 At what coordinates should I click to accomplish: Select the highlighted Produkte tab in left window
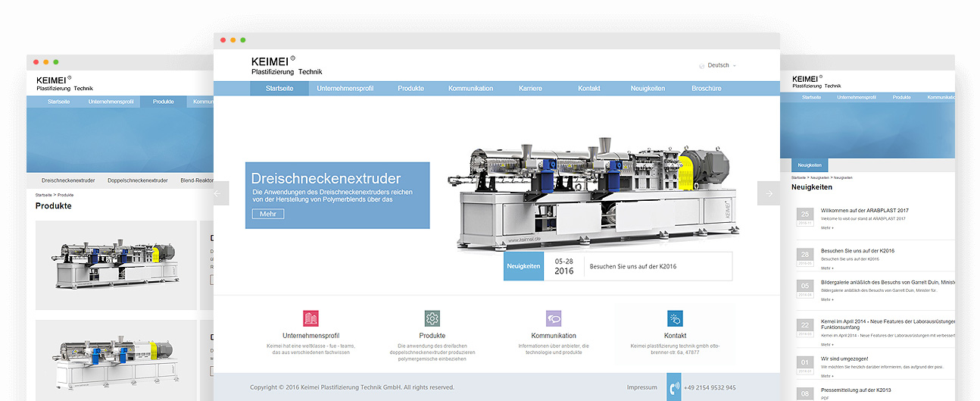163,102
